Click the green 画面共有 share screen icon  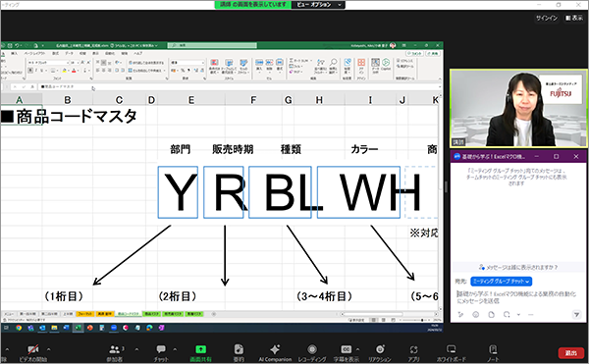pyautogui.click(x=200, y=349)
